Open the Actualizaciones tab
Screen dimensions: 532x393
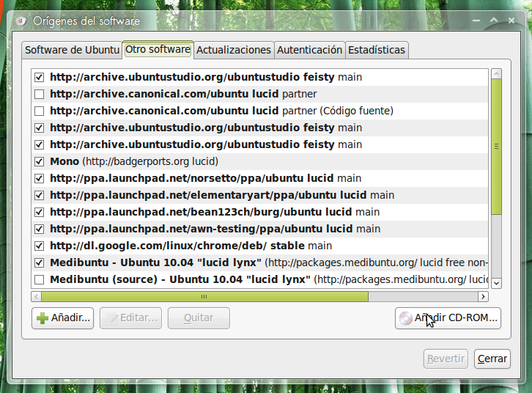[234, 51]
